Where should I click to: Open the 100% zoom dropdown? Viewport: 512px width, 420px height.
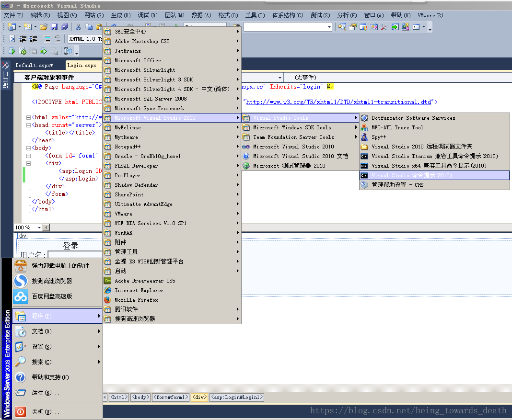[x=39, y=227]
